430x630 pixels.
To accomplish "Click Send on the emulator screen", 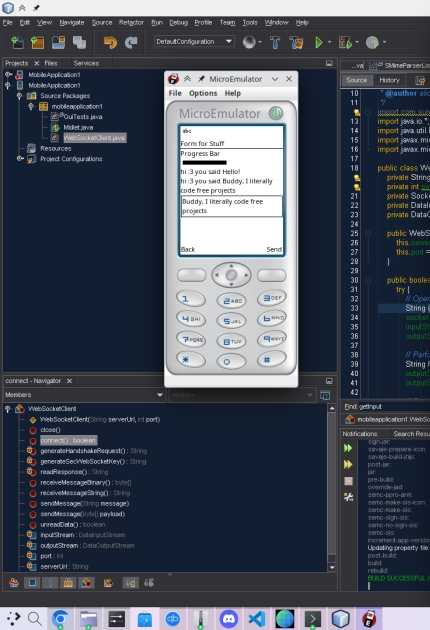I will (x=274, y=250).
